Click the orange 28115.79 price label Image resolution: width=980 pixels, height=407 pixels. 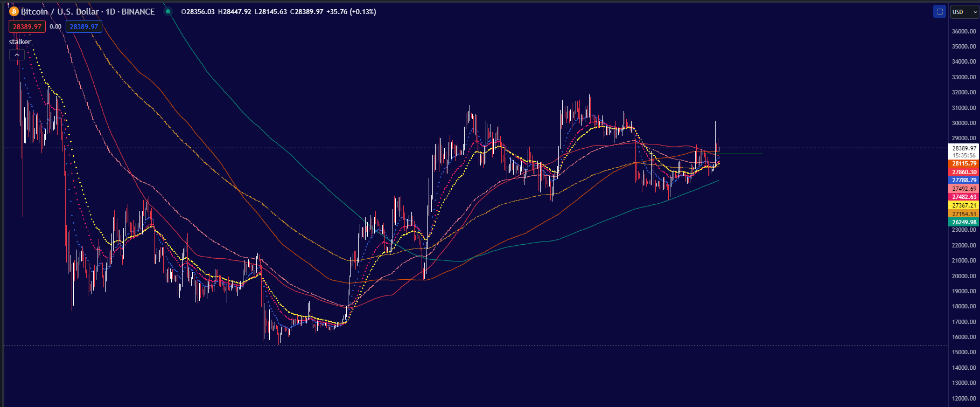963,163
